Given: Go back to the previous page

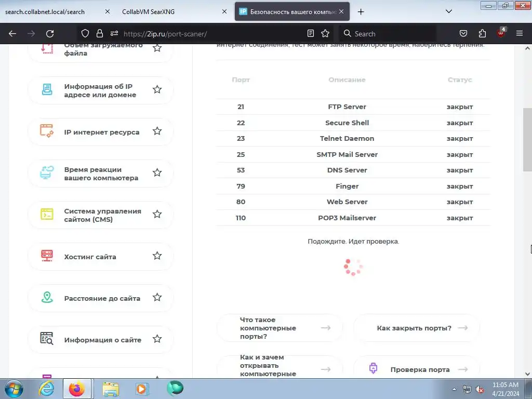Looking at the screenshot, I should 12,34.
